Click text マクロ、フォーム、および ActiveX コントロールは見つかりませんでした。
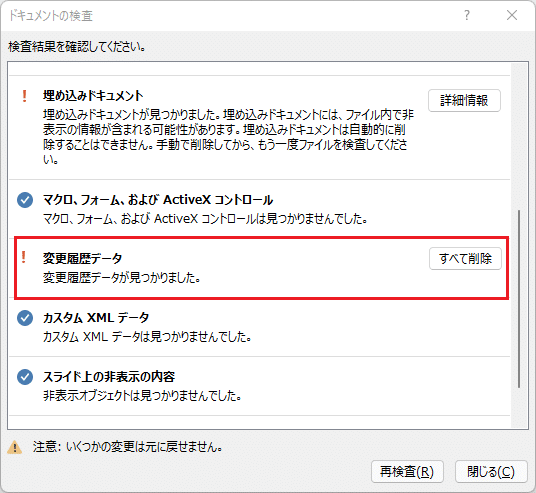The height and width of the screenshot is (493, 536). point(205,219)
